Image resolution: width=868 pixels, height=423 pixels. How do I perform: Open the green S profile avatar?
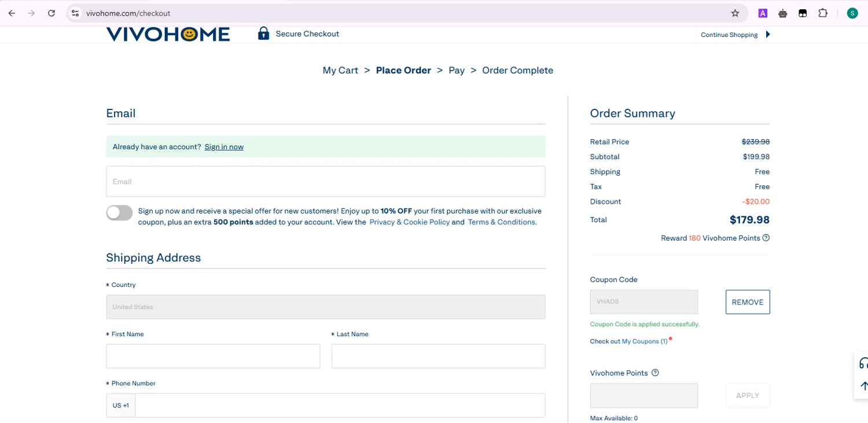click(852, 13)
